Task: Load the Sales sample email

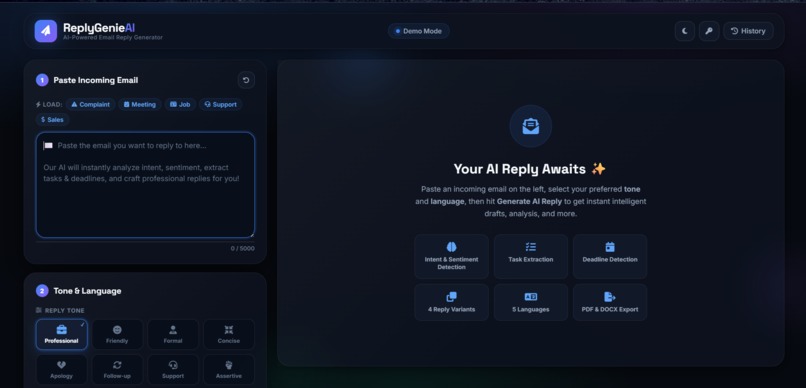Action: pyautogui.click(x=52, y=119)
